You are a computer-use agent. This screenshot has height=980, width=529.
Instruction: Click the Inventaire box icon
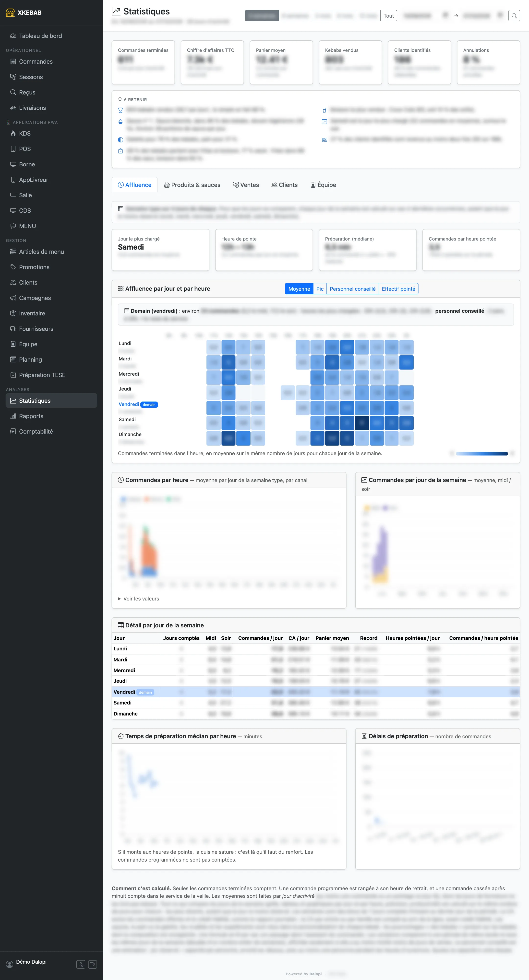pos(13,313)
